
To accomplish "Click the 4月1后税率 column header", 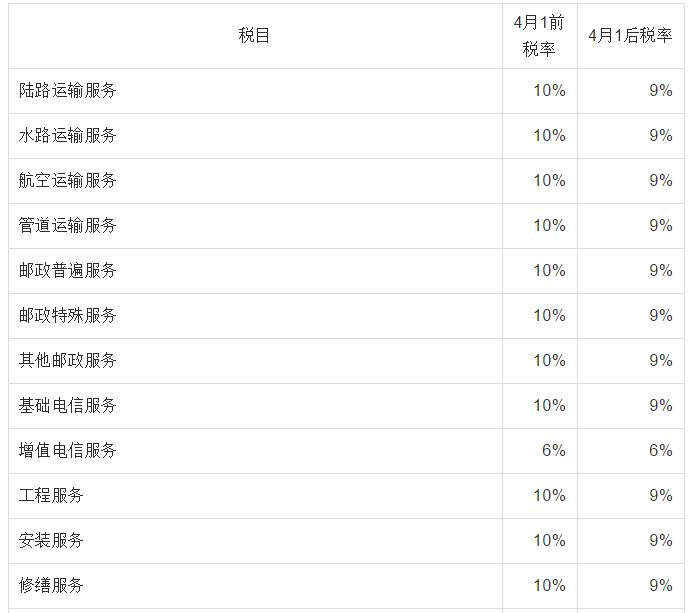I will coord(630,36).
